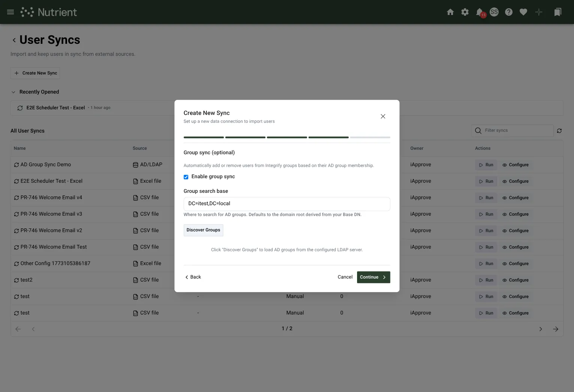Click the heart favorites icon
Viewport: 574px width, 392px height.
tap(523, 12)
